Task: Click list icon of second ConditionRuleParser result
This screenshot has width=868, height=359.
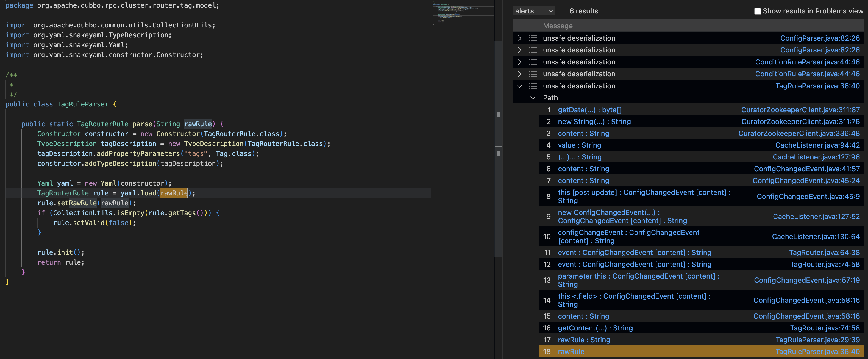Action: point(533,74)
